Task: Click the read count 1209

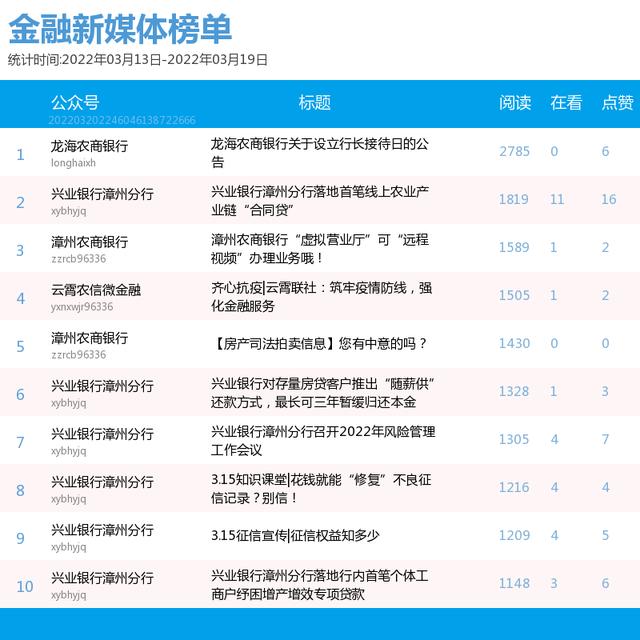Action: coord(514,536)
